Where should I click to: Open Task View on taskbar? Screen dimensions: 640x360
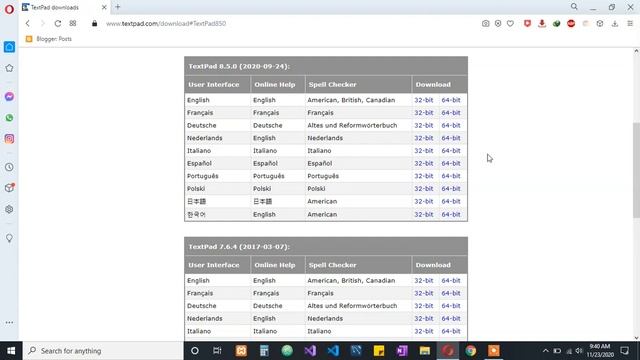click(217, 351)
